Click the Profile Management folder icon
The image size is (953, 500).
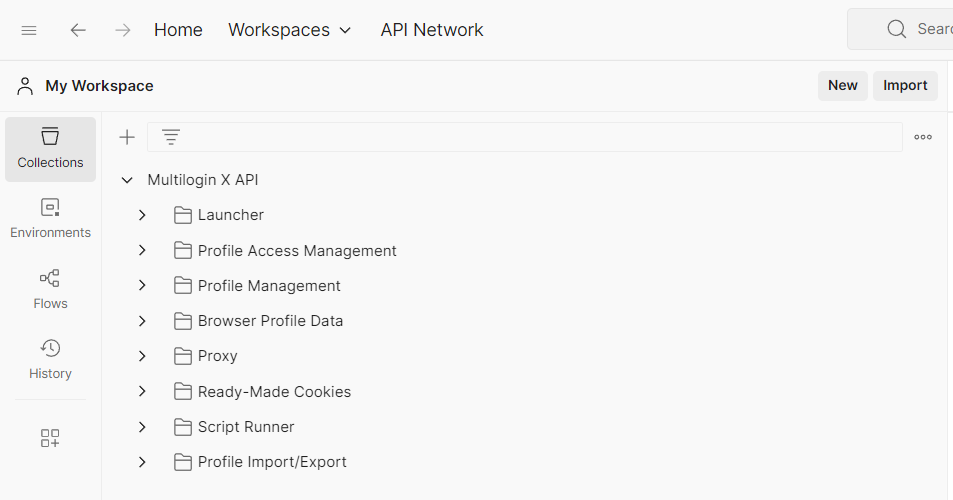[183, 286]
